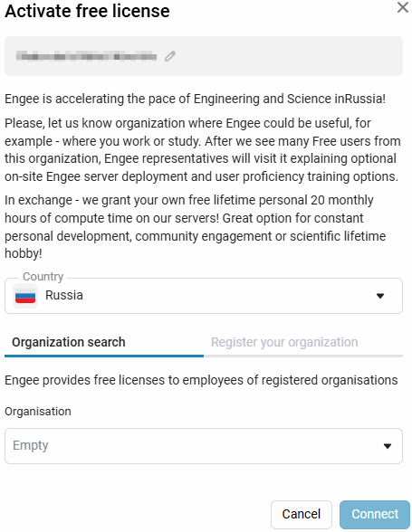Screen dimensions: 412x532
Task: Click empty area of gray account panel
Action: [289, 56]
